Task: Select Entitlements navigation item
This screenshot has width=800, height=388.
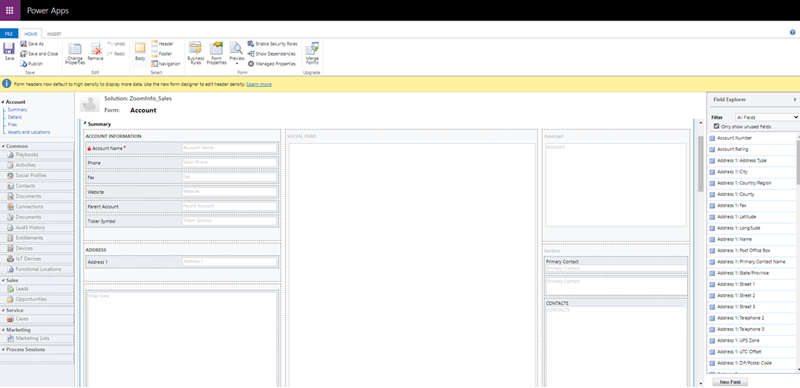Action: [37, 238]
